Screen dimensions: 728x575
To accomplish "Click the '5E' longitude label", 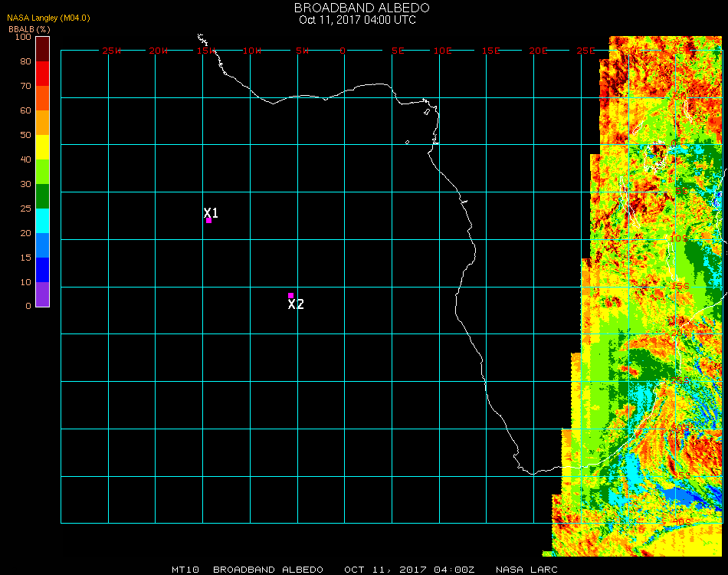I will click(x=398, y=51).
